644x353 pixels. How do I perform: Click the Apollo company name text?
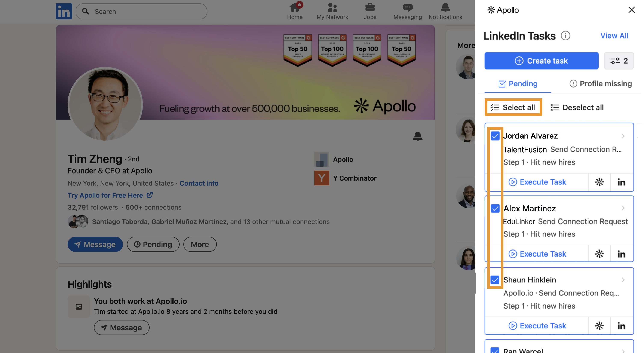tap(343, 159)
